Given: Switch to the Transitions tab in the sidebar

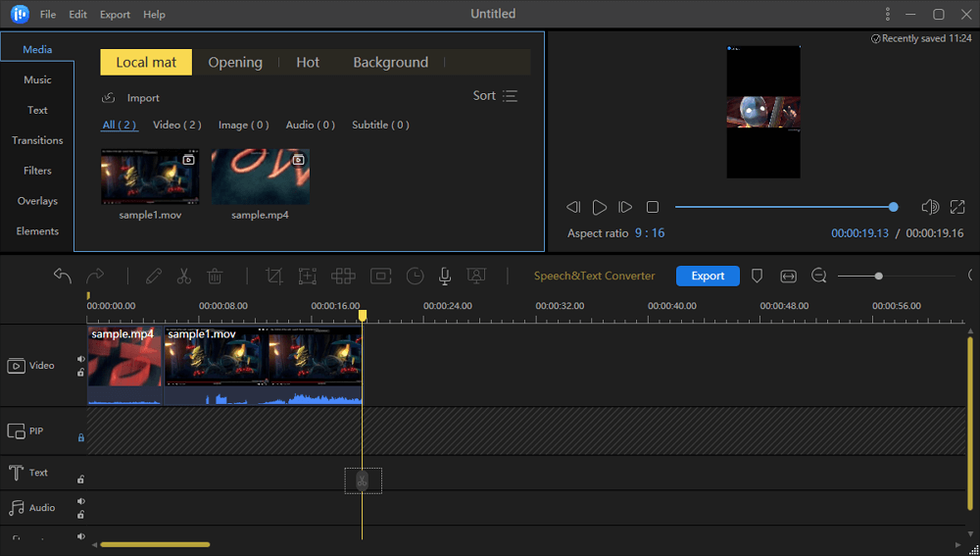Looking at the screenshot, I should (x=37, y=140).
